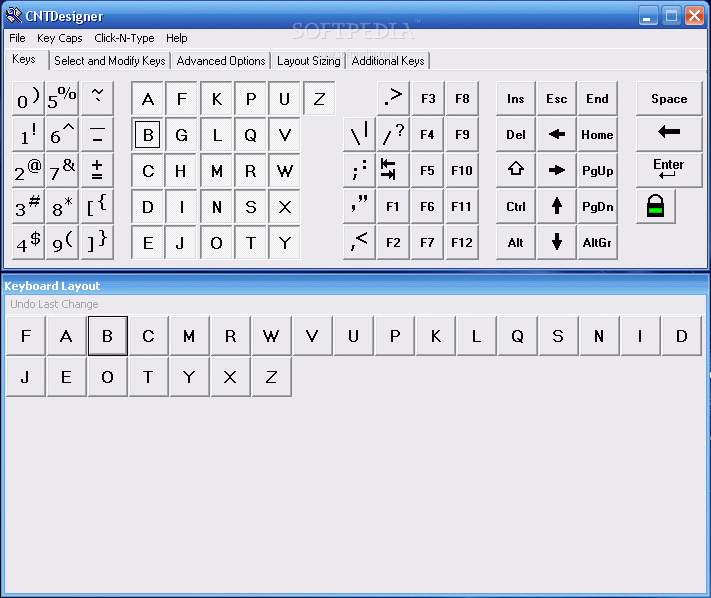Viewport: 711px width, 598px height.
Task: Select the down arrow key beside Alt
Action: tap(557, 242)
